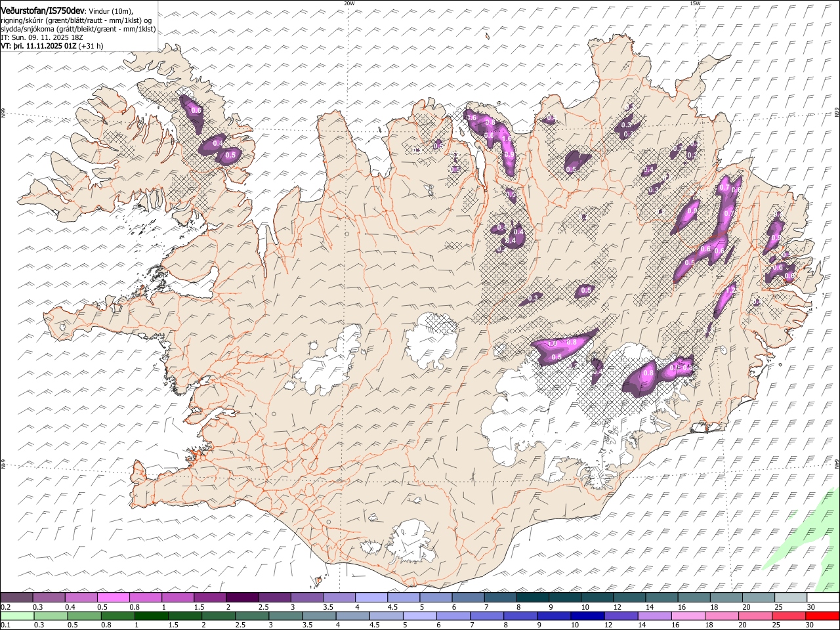The height and width of the screenshot is (630, 840).
Task: Select lower legend swatch between 1 and 1.5
Action: tap(151, 616)
